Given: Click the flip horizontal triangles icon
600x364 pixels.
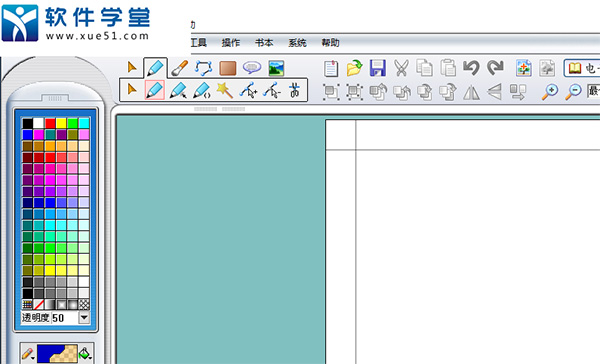Looking at the screenshot, I should [471, 92].
